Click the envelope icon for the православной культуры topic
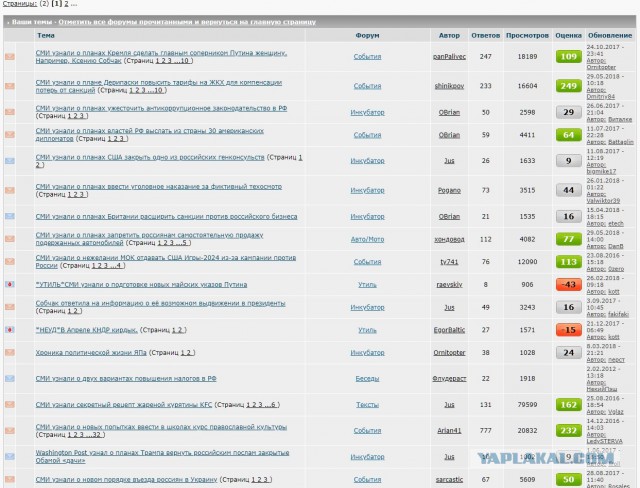Image resolution: width=640 pixels, height=488 pixels. click(10, 430)
